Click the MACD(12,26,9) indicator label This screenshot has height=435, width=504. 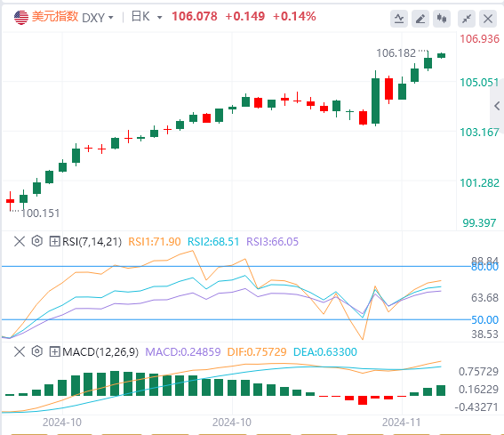coord(100,351)
